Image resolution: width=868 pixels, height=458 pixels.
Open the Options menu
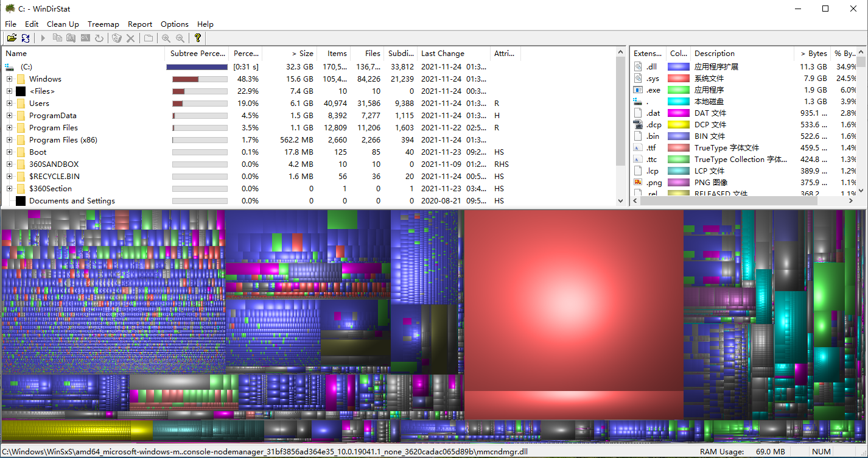click(175, 24)
